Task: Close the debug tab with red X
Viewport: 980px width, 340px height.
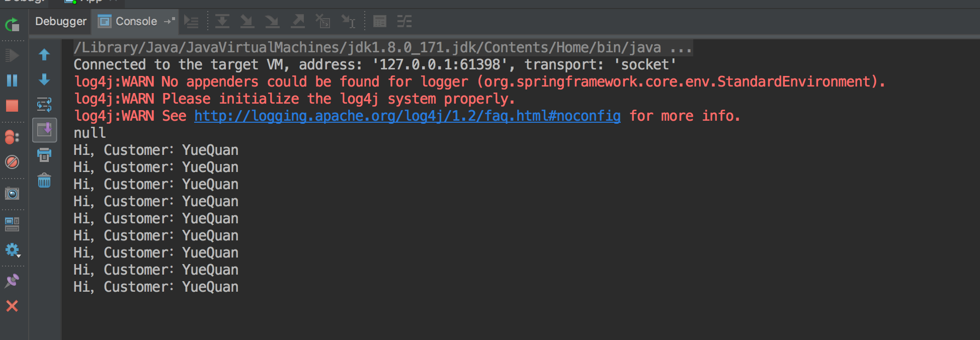Action: pyautogui.click(x=12, y=306)
